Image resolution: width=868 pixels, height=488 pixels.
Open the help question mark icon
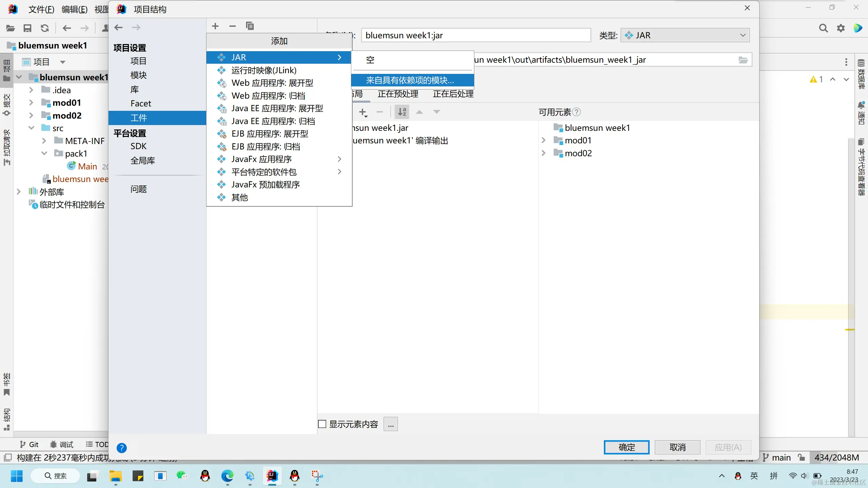click(122, 448)
